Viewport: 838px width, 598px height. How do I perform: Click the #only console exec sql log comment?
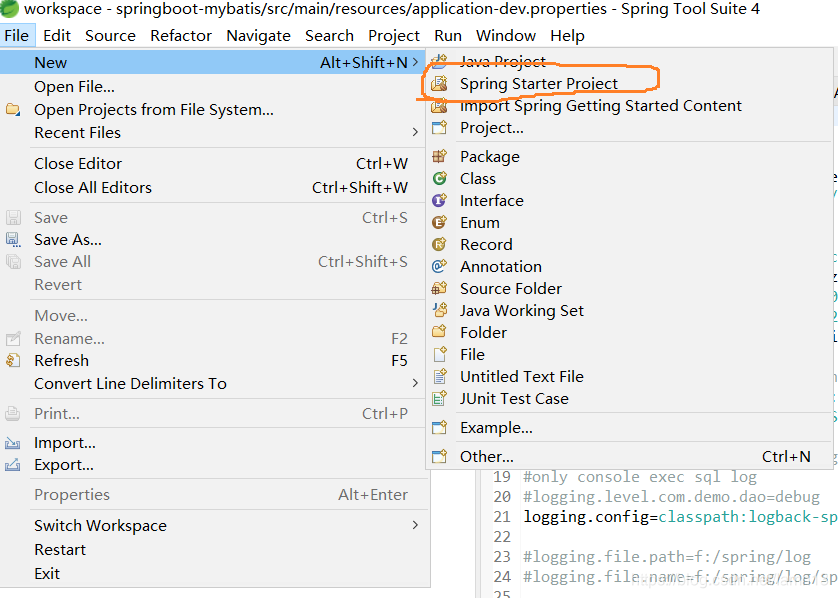[640, 477]
